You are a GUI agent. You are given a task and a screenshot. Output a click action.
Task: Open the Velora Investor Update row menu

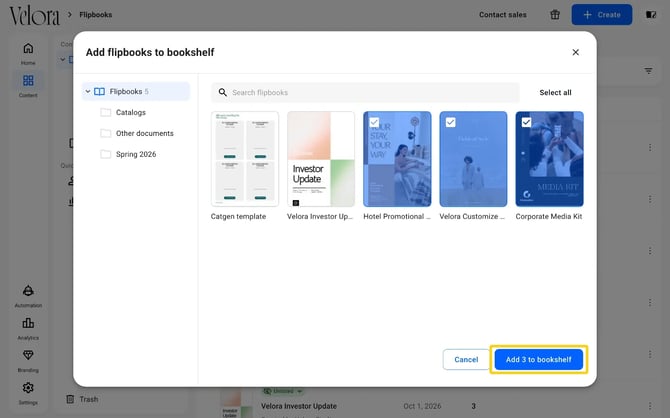[650, 406]
